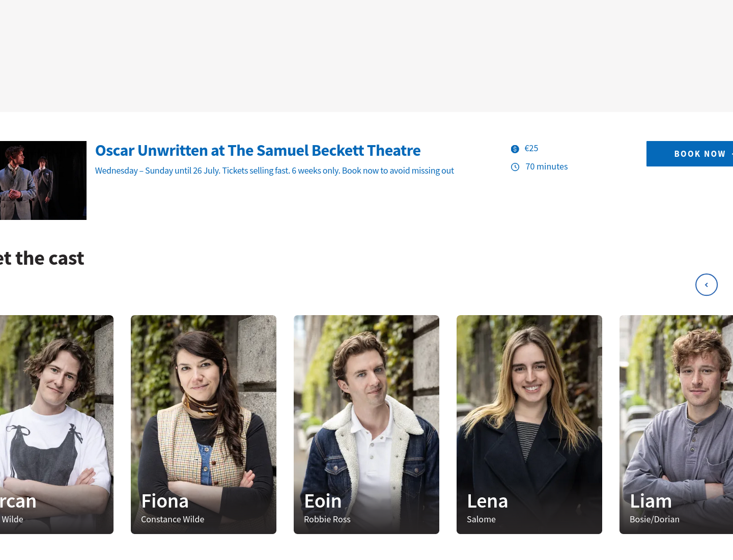Click the role text Constance Wilde

pos(173,519)
